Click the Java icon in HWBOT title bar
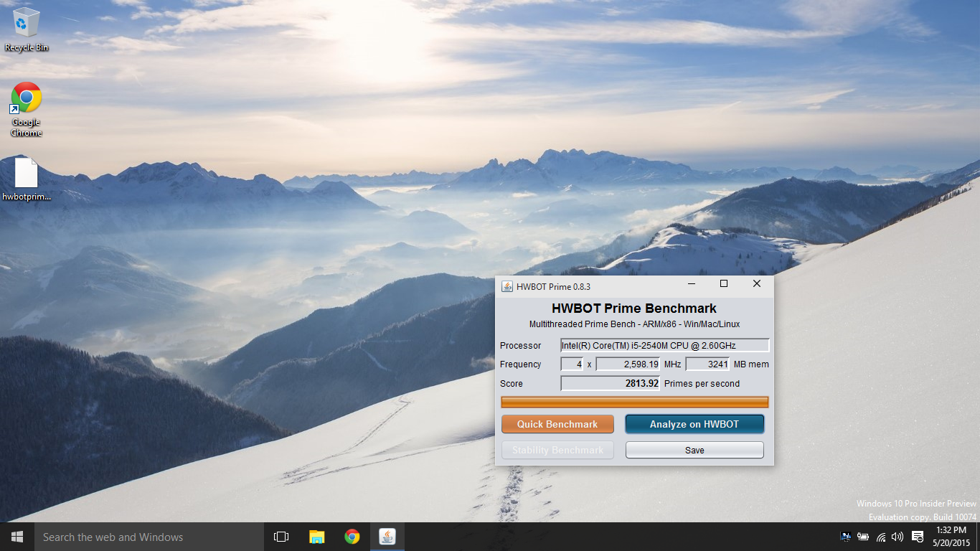Viewport: 980px width, 551px height. tap(507, 286)
